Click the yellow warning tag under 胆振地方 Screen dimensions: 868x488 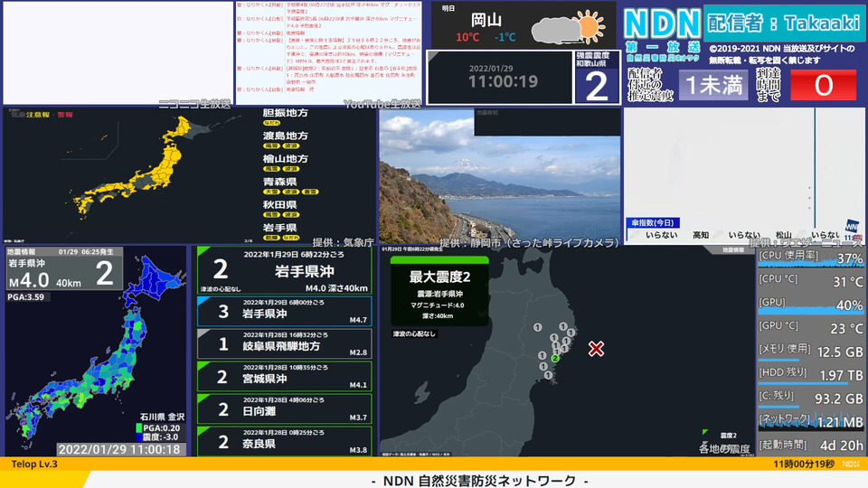pyautogui.click(x=271, y=123)
